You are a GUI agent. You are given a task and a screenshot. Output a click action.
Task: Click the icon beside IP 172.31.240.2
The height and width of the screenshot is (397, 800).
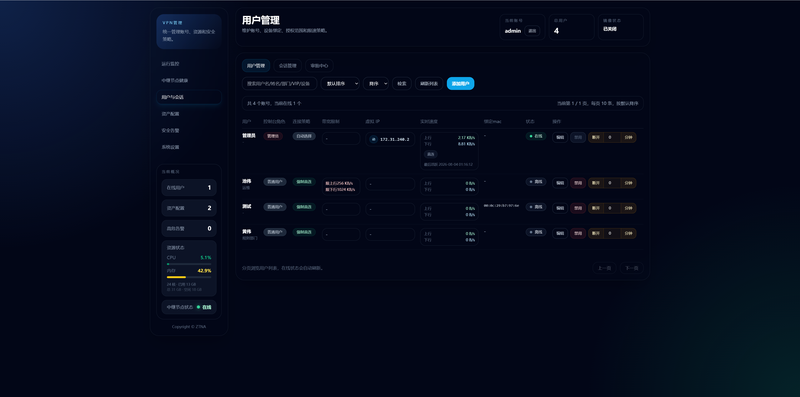pos(373,139)
